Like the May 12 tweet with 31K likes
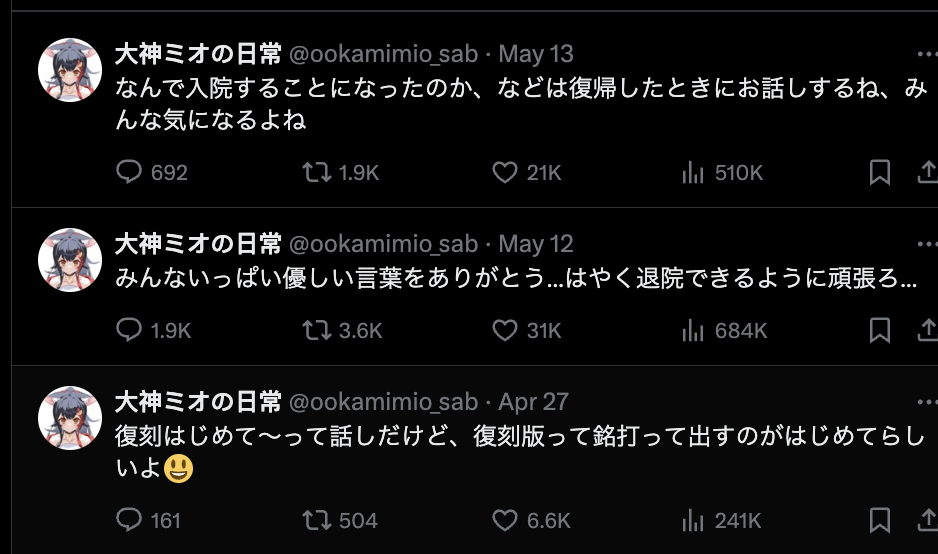Viewport: 938px width, 554px height. click(x=505, y=330)
